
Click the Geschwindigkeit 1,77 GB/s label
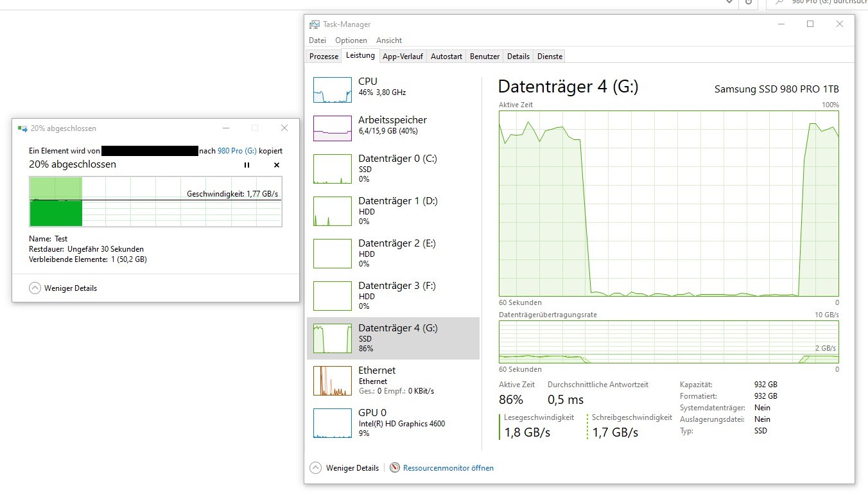click(232, 193)
